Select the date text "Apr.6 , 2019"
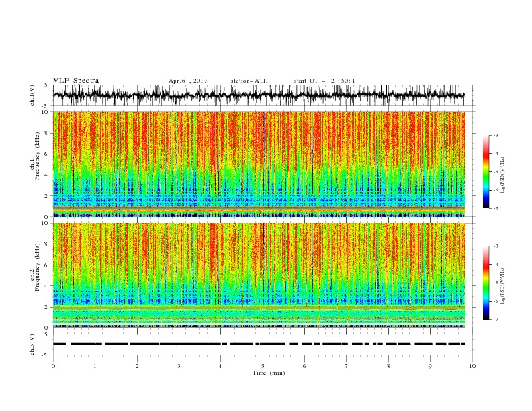This screenshot has height=411, width=532. [x=187, y=81]
